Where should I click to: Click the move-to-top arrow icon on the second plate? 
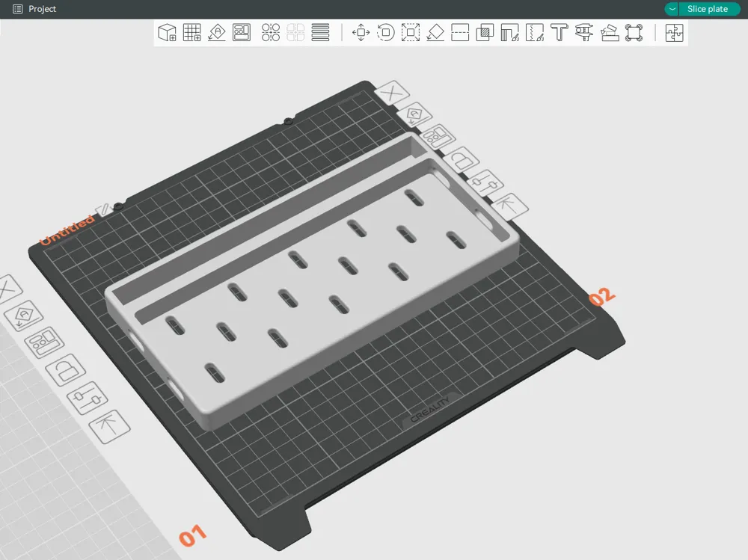coord(509,206)
